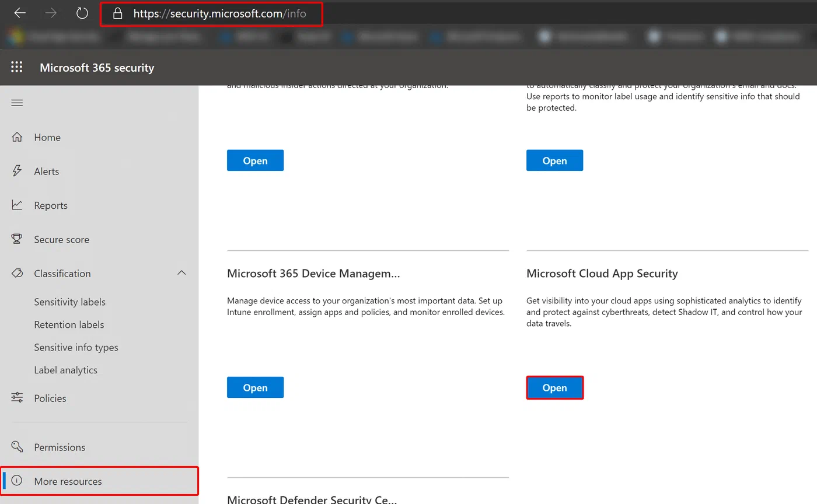817x504 pixels.
Task: Click the Permissions key icon
Action: pyautogui.click(x=17, y=447)
